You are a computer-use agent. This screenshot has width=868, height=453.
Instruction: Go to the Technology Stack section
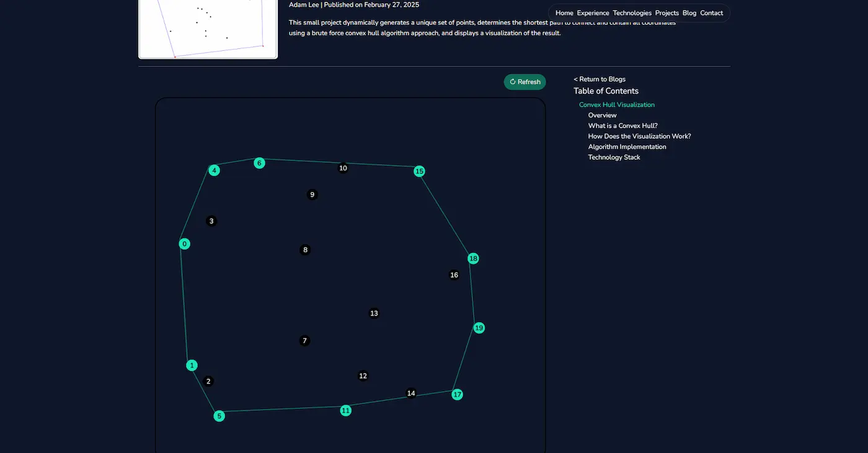coord(614,157)
